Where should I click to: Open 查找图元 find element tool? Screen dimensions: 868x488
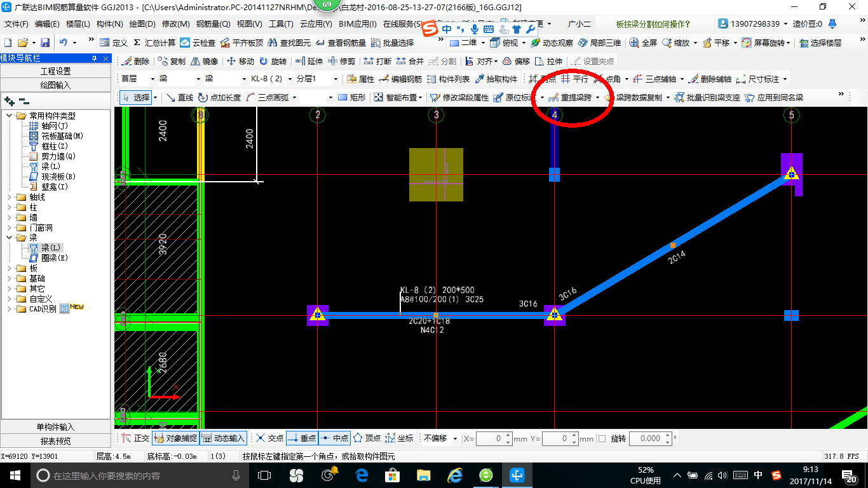[289, 43]
